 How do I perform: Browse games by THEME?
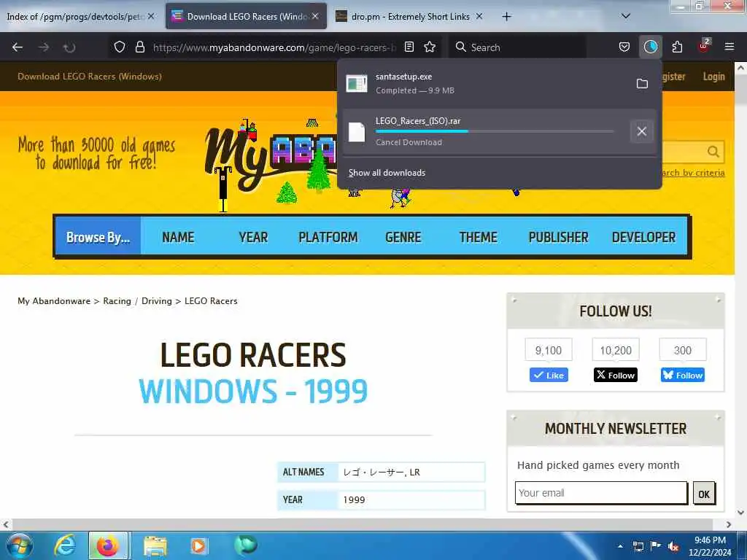pyautogui.click(x=479, y=237)
